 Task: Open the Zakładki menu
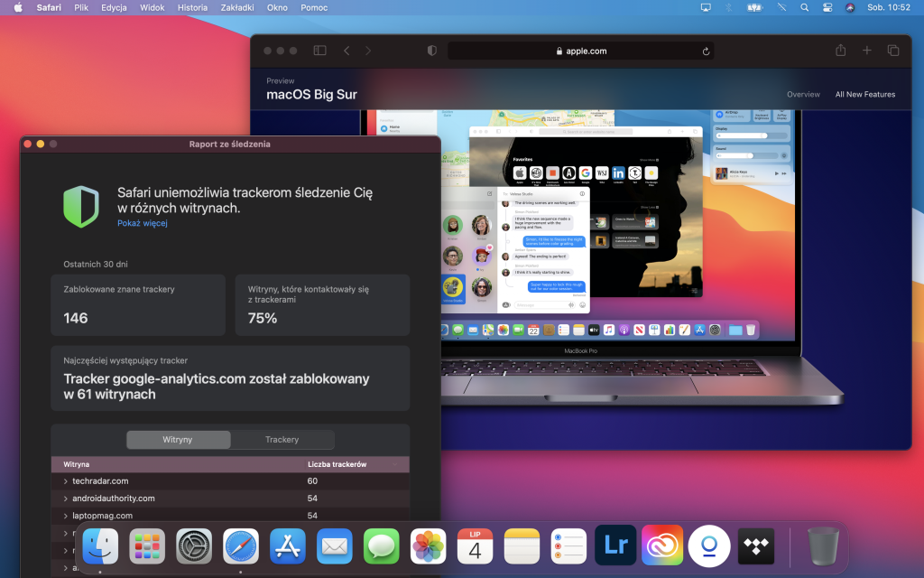click(x=233, y=7)
